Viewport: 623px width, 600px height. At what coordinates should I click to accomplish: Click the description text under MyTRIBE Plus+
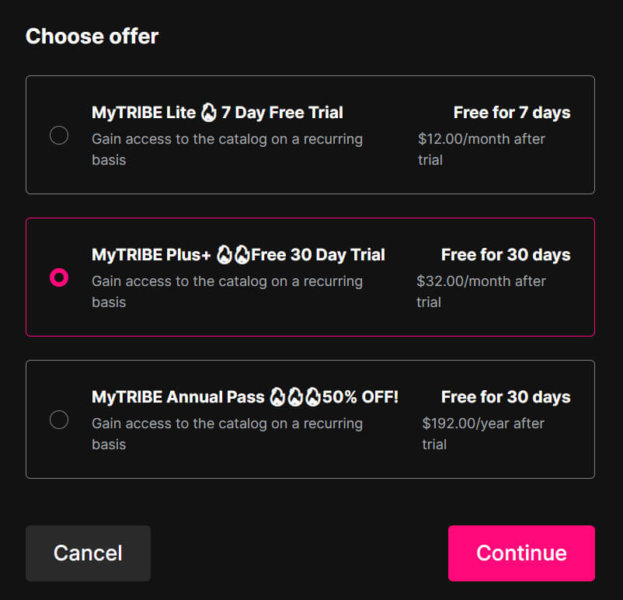227,291
